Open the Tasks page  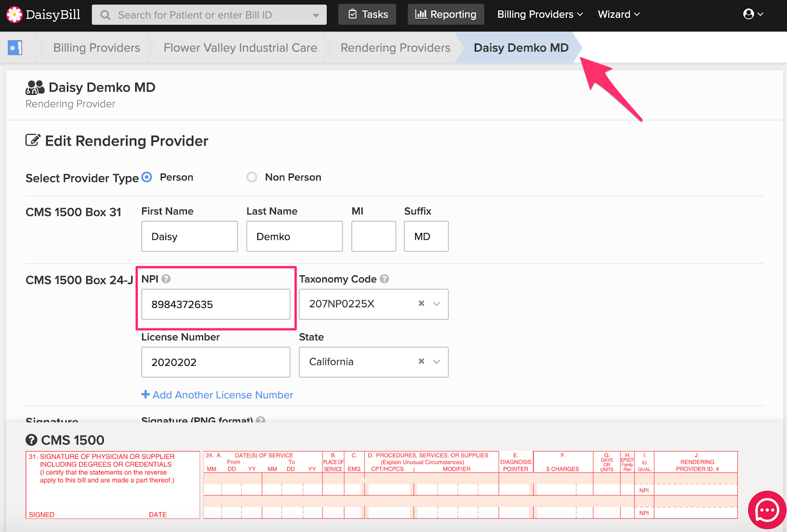pyautogui.click(x=367, y=14)
